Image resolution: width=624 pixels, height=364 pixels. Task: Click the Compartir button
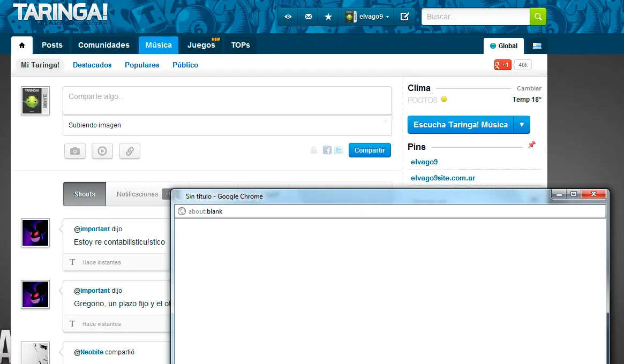pos(370,150)
